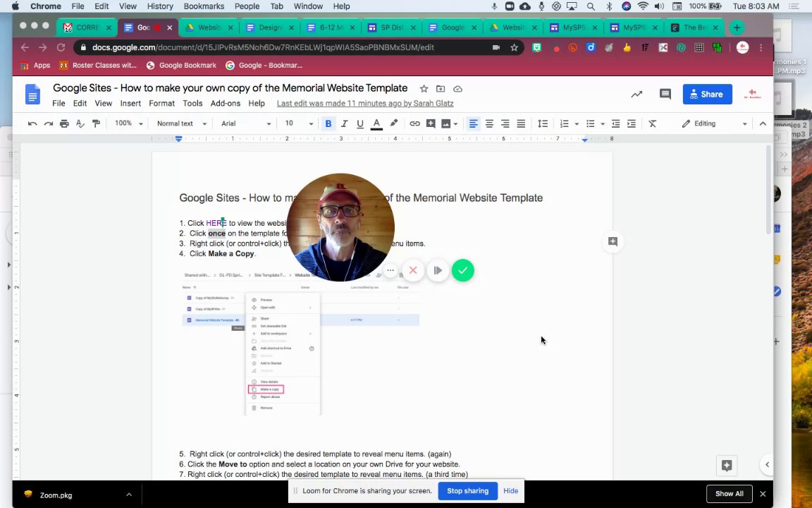Open the Normal text style dropdown
This screenshot has height=508, width=812.
pyautogui.click(x=181, y=123)
